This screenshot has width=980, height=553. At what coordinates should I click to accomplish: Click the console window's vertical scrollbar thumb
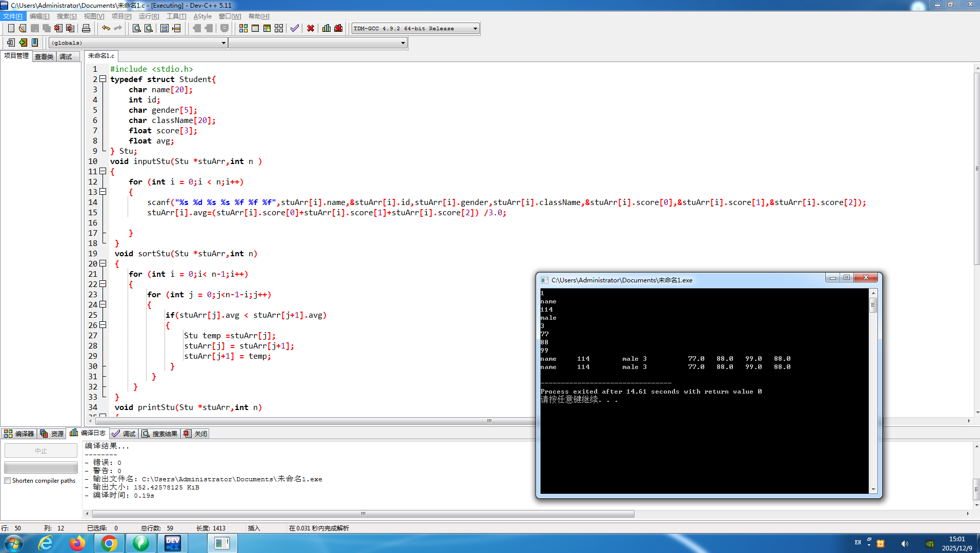(873, 305)
